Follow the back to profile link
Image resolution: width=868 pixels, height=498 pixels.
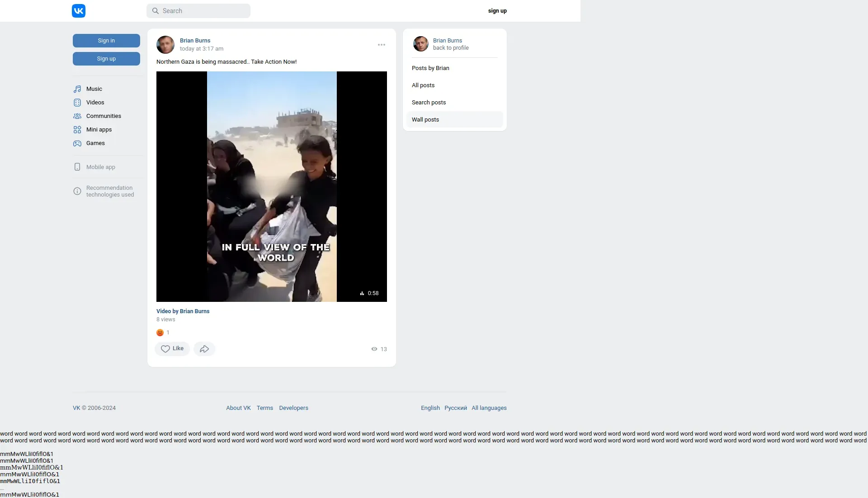[x=451, y=48]
